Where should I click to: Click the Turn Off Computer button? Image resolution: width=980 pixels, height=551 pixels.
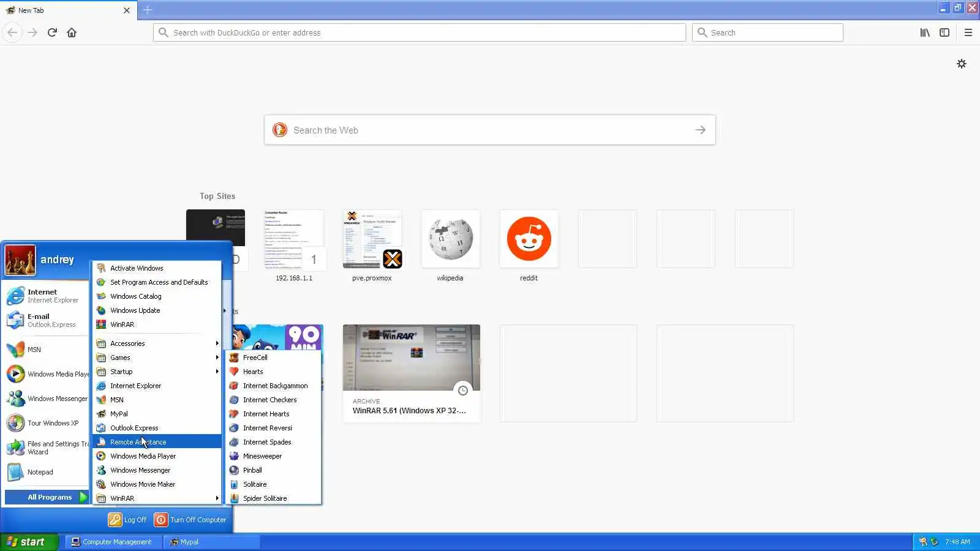[190, 520]
